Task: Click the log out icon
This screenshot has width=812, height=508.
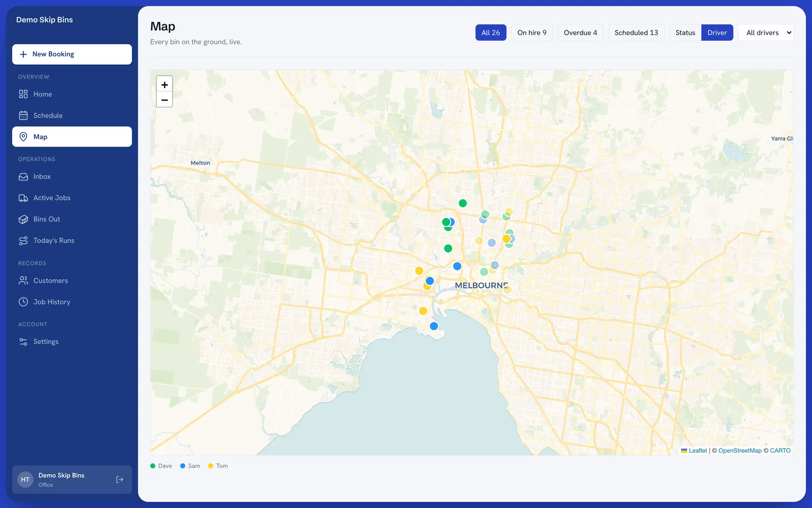Action: 120,480
